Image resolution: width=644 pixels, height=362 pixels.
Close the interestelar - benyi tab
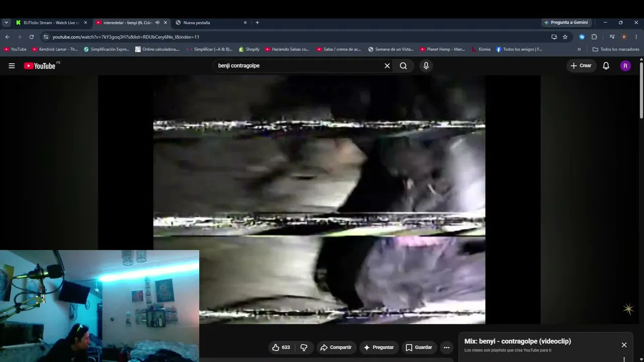[x=165, y=23]
